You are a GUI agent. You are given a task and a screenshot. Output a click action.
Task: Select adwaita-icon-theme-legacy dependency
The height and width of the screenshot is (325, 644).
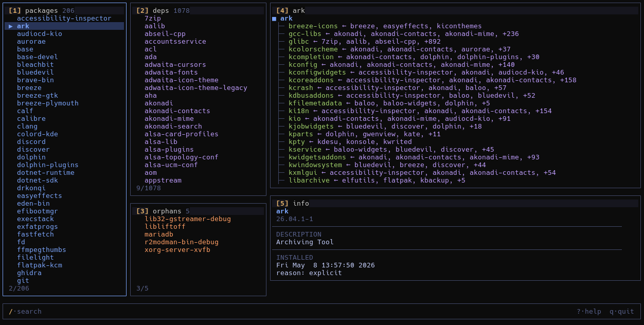[196, 88]
